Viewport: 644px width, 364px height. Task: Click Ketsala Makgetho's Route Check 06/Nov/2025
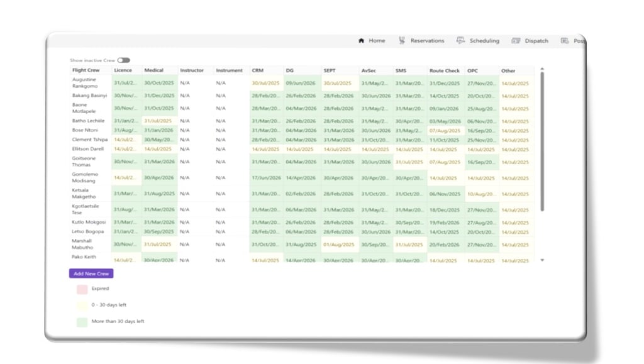[x=445, y=194]
